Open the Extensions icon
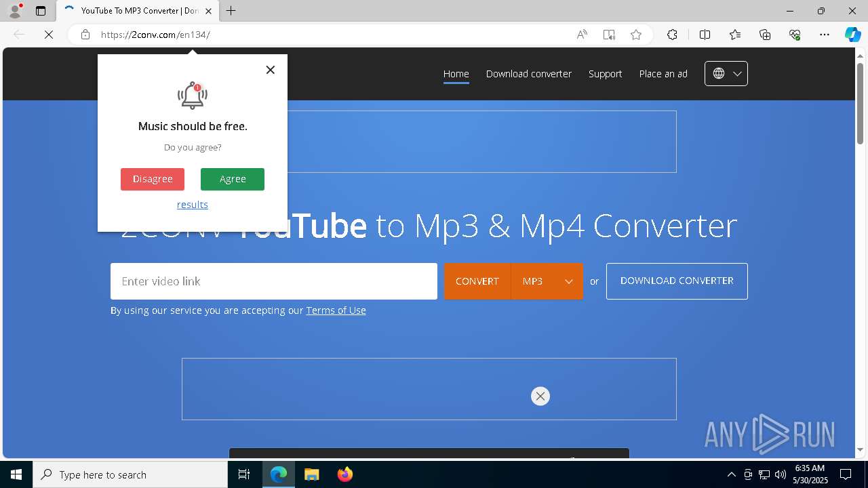This screenshot has width=868, height=488. tap(672, 35)
